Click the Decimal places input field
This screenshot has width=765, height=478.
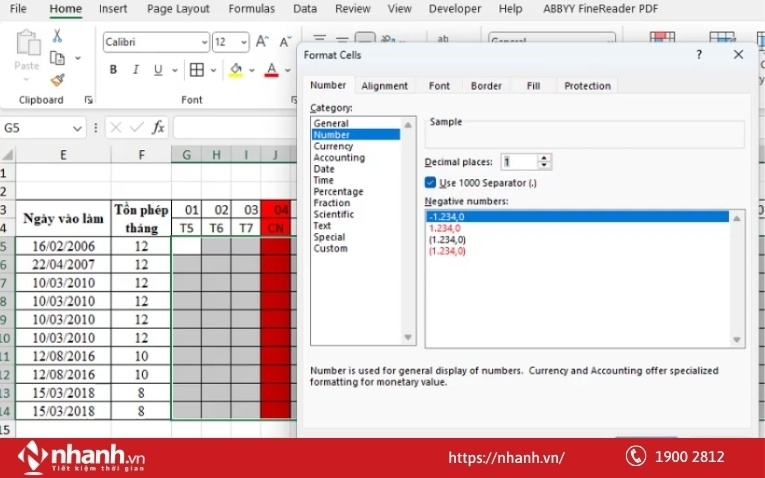[x=519, y=161]
